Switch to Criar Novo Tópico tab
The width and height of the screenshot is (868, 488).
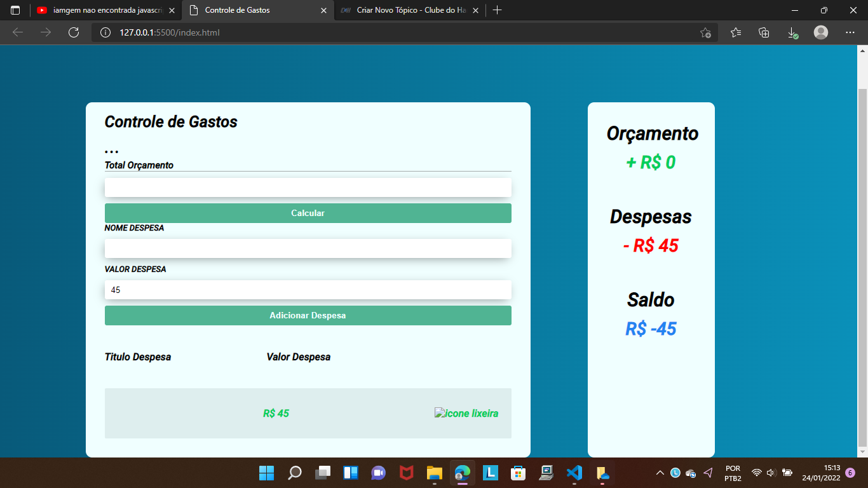click(409, 10)
